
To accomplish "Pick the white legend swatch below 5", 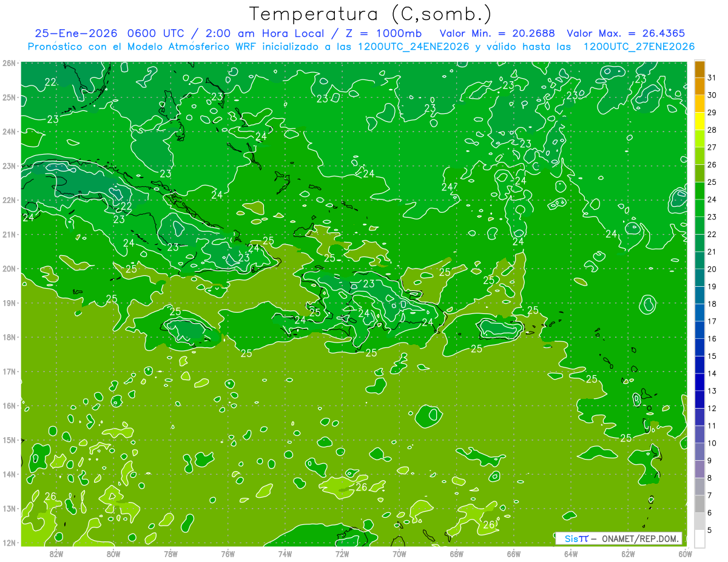I will pyautogui.click(x=699, y=539).
